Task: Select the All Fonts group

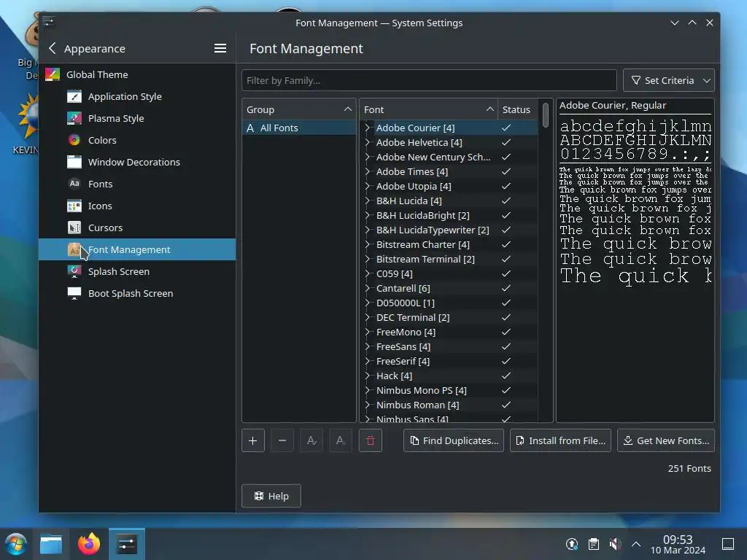Action: pos(298,128)
